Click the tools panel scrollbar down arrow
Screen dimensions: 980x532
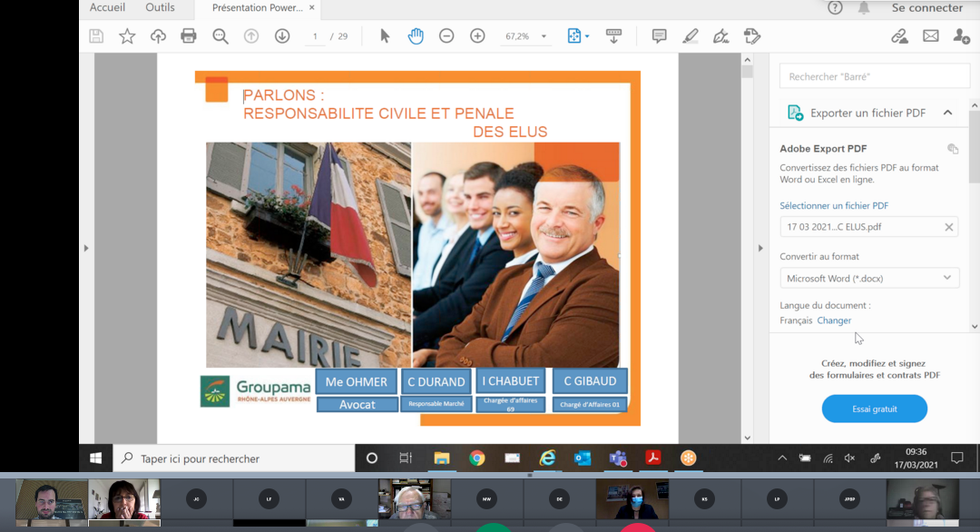tap(975, 326)
